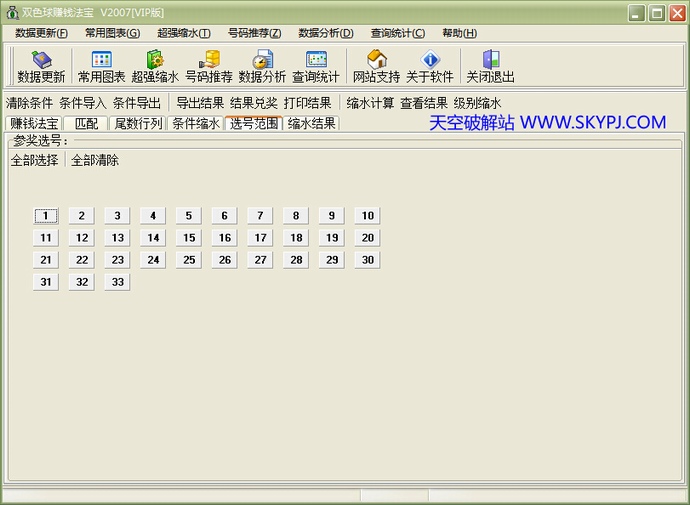Viewport: 690px width, 505px height.
Task: Switch to the 缩水结果 tab
Action: 311,124
